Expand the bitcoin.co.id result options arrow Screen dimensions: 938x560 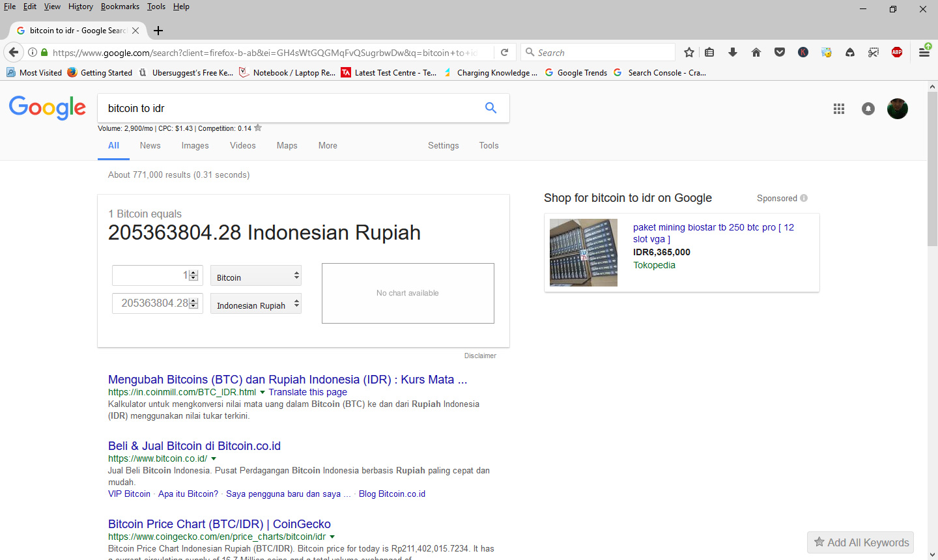[x=214, y=458]
